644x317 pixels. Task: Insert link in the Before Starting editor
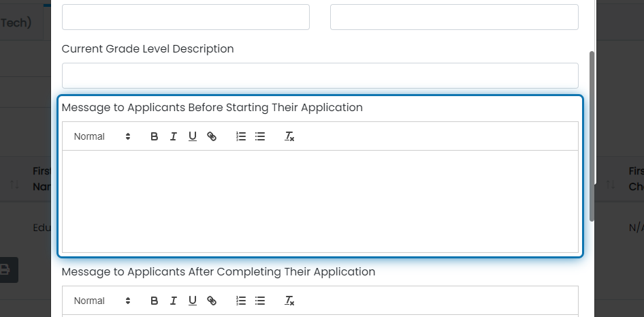click(x=212, y=136)
